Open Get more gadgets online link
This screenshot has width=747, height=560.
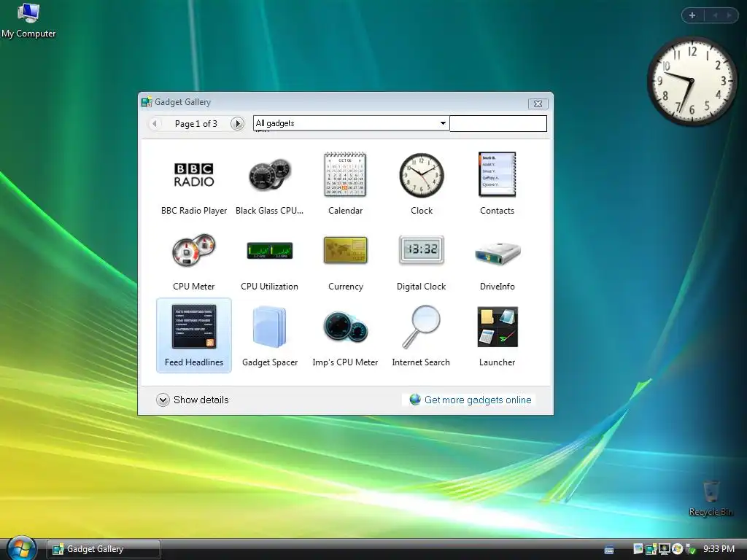(478, 400)
